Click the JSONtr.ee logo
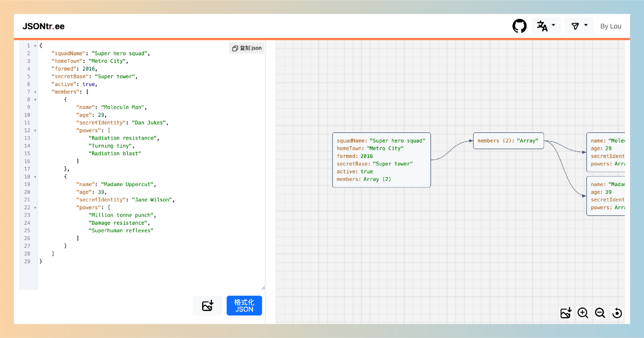644x338 pixels. point(43,26)
